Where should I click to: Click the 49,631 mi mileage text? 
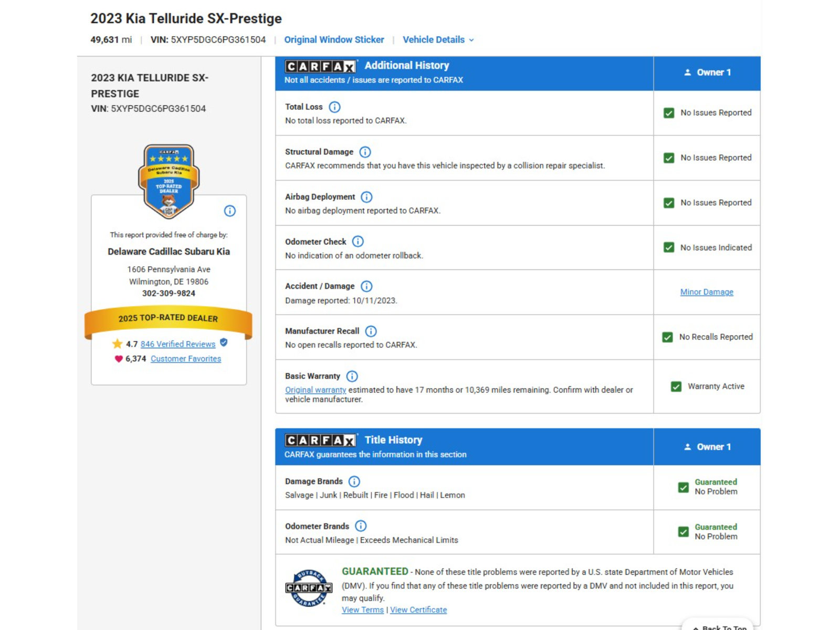111,40
